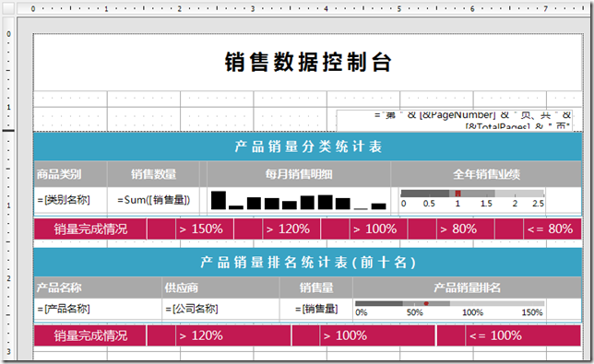
Task: Select the =[类别名称] cell
Action: tap(70, 200)
